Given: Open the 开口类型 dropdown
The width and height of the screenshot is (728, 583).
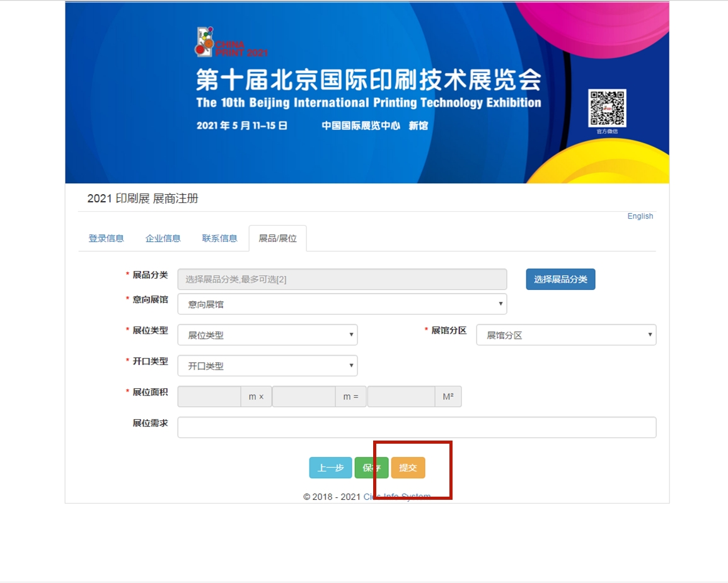Looking at the screenshot, I should point(267,366).
